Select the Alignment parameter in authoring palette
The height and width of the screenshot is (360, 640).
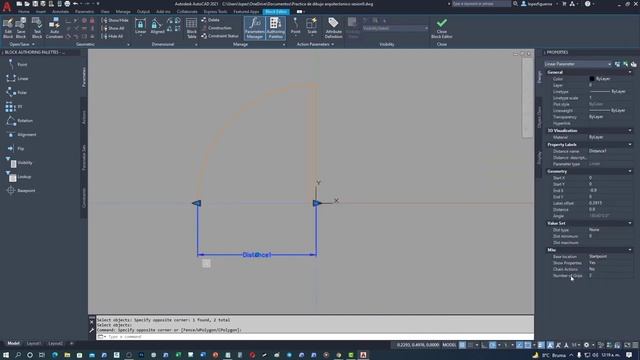(21, 134)
